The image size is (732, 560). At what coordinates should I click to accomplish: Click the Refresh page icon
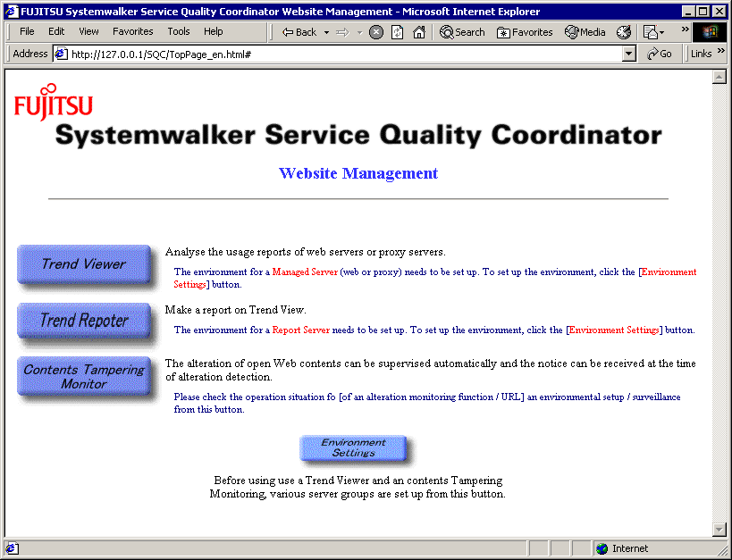(x=397, y=32)
